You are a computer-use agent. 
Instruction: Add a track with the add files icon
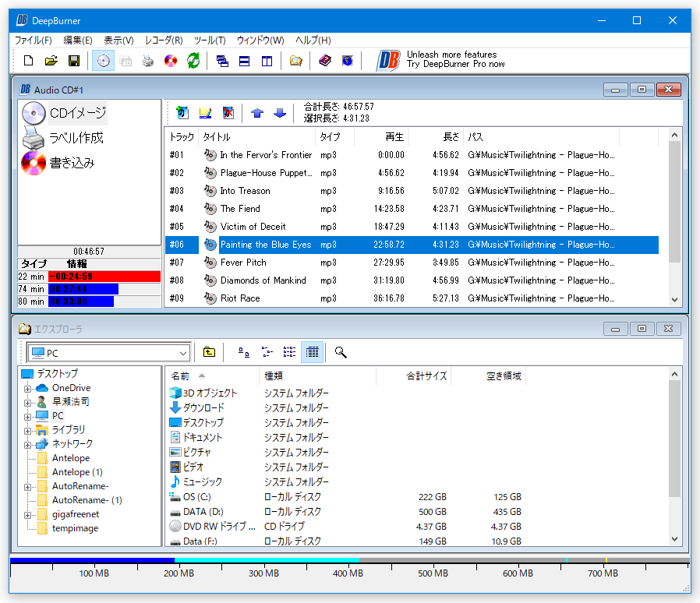pyautogui.click(x=182, y=112)
